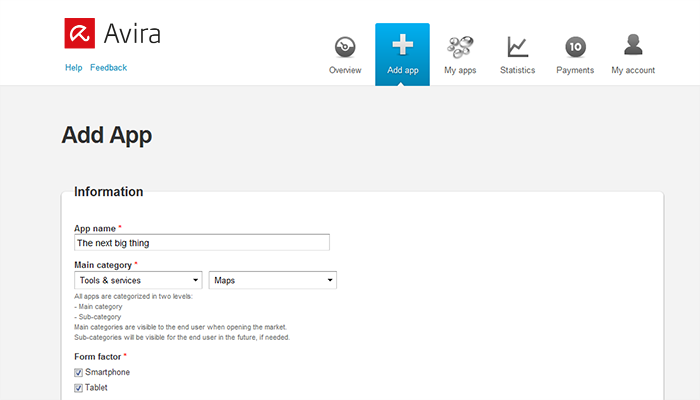
Task: Uncheck the Smartphone checkbox
Action: coord(79,372)
